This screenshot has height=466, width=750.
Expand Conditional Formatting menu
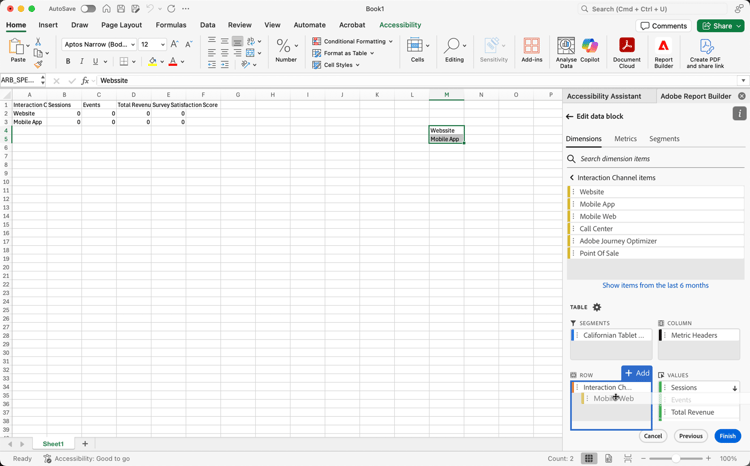click(x=391, y=42)
